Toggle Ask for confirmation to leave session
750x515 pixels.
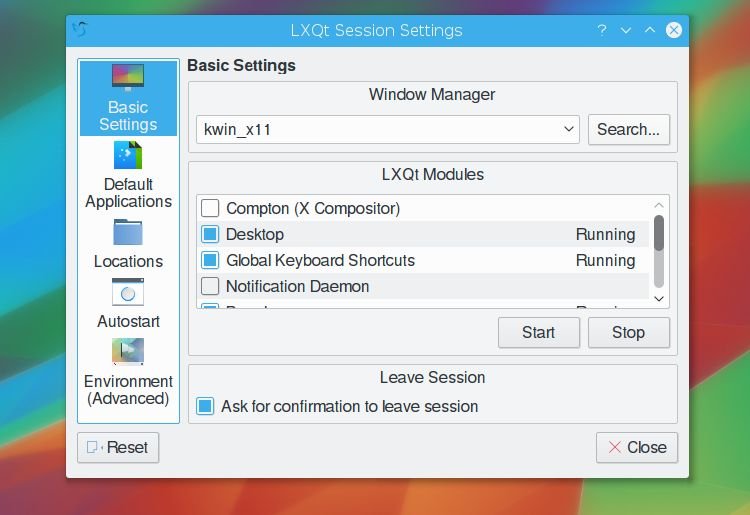coord(205,406)
